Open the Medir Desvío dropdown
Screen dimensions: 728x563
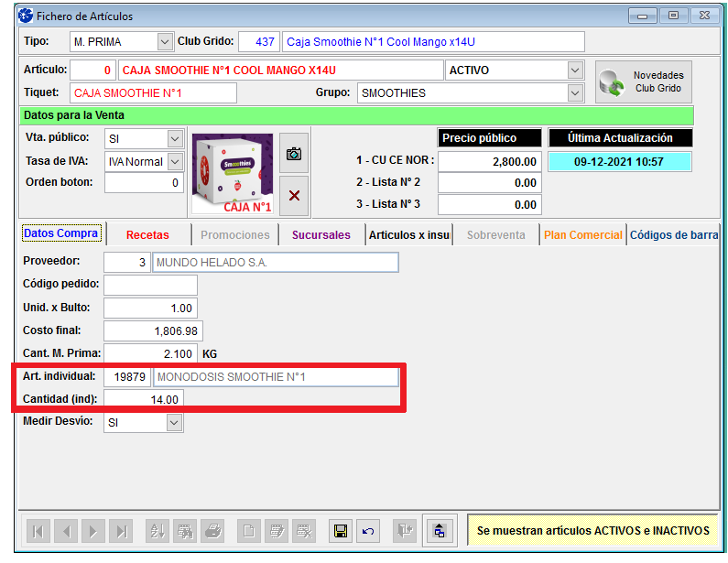175,423
